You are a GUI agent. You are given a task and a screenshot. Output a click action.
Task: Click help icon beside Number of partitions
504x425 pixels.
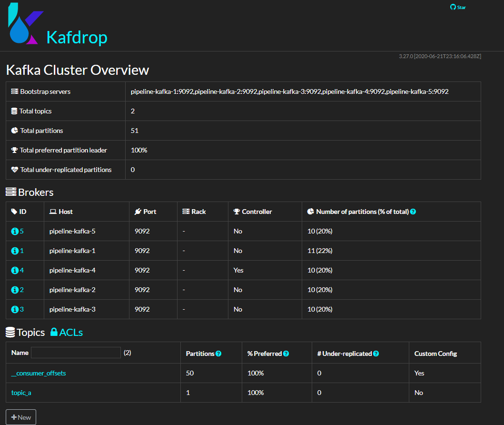(x=413, y=212)
